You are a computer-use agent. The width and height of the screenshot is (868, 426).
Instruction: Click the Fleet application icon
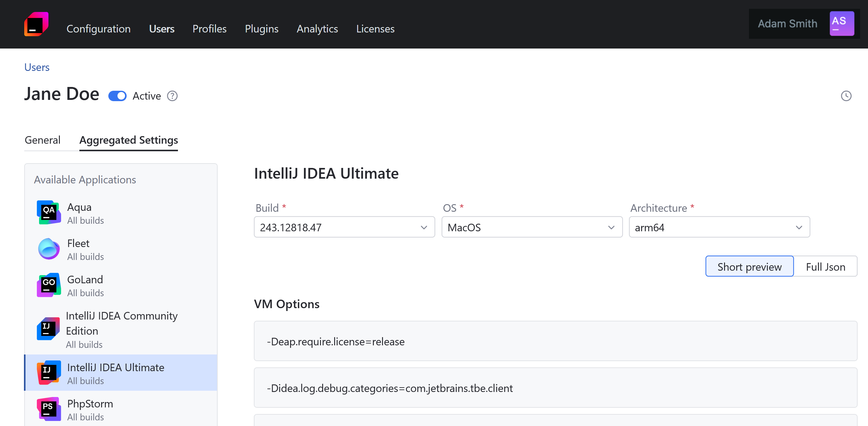coord(49,249)
